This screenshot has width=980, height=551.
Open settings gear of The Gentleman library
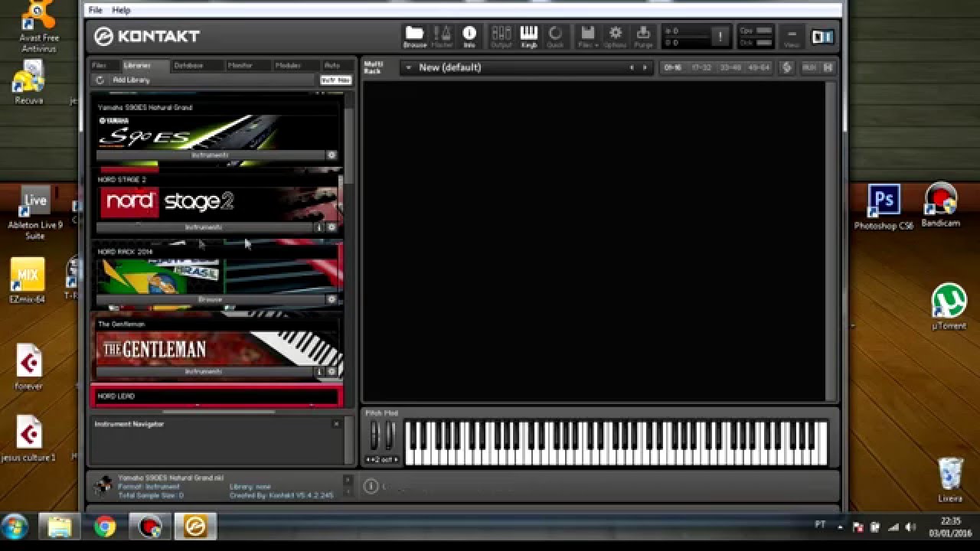(332, 371)
